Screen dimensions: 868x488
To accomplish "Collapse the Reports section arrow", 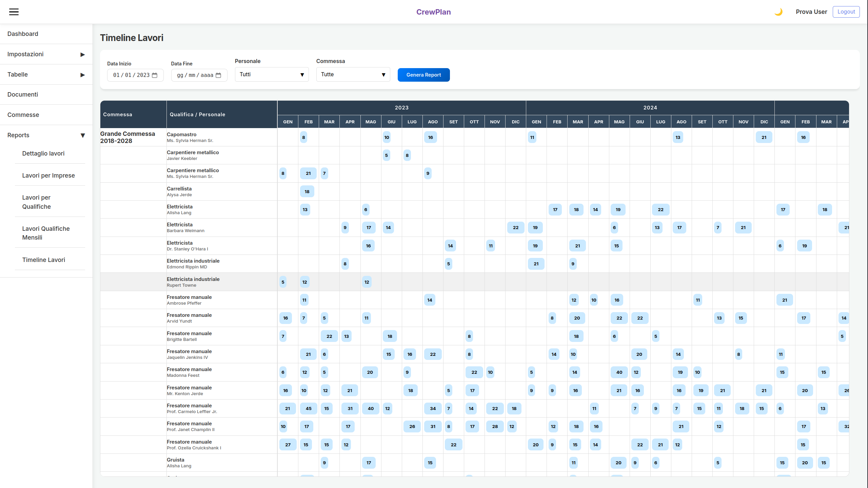I will click(82, 136).
